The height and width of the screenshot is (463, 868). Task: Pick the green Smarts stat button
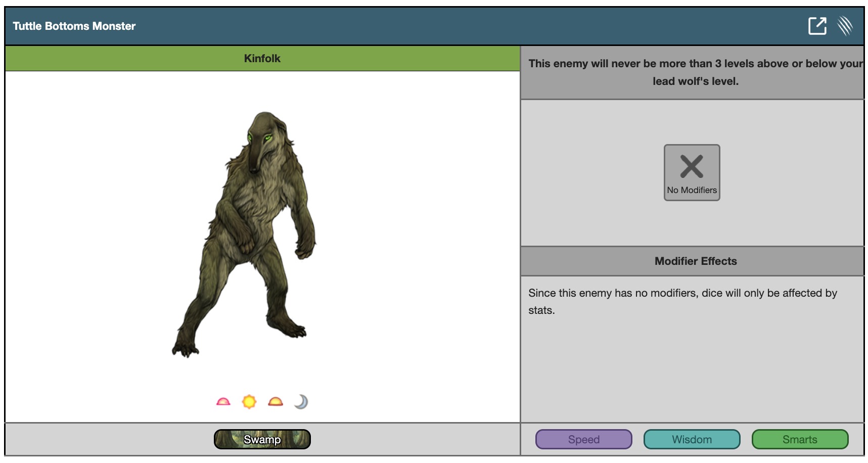(800, 439)
